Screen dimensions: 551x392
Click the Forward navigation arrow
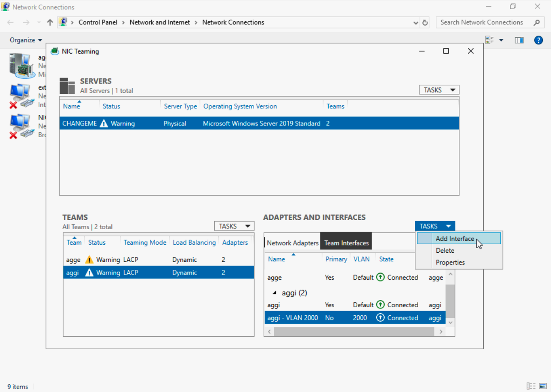coord(26,22)
